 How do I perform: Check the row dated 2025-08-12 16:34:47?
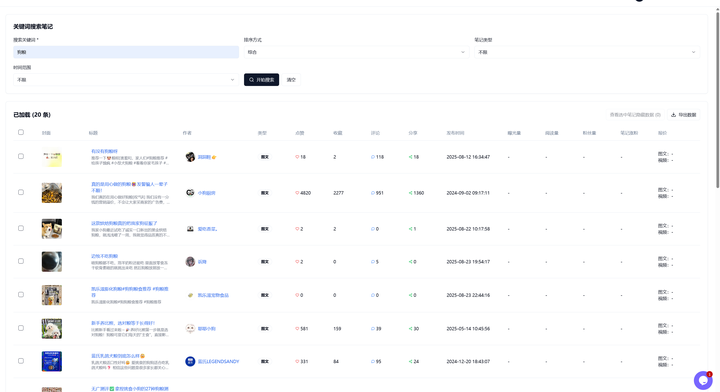[x=21, y=156]
